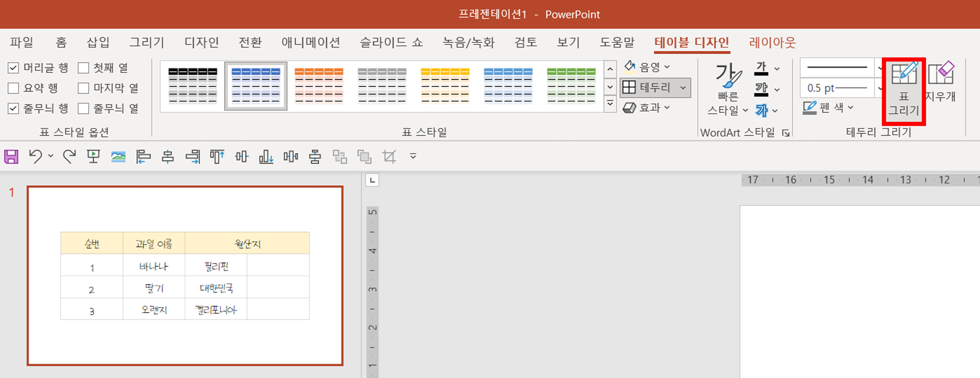
Task: Click the WordArt text fill icon
Action: click(761, 68)
